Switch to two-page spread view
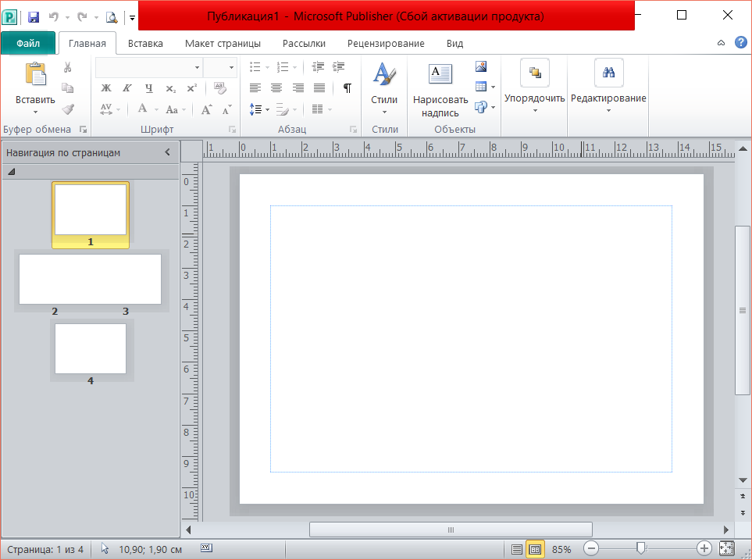752x560 pixels. point(535,549)
